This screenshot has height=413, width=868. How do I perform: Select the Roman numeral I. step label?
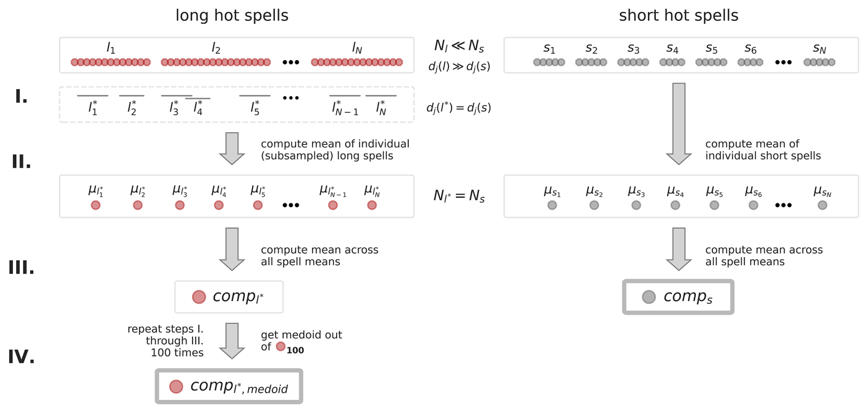[x=21, y=97]
